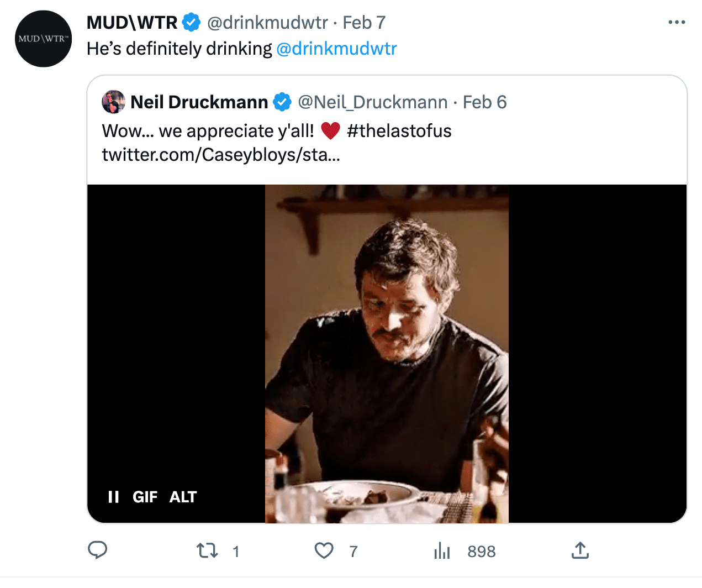This screenshot has height=588, width=702.
Task: Open the GIF of man at dinner table
Action: (387, 354)
